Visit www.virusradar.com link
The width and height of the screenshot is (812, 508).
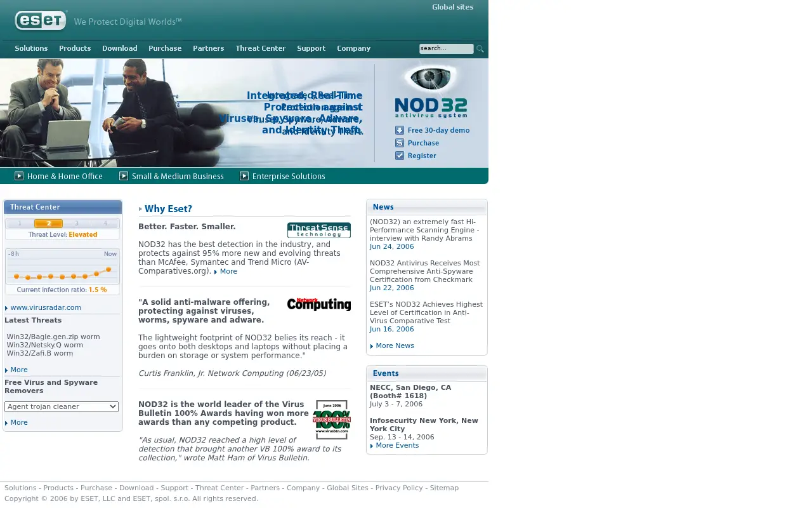(46, 307)
